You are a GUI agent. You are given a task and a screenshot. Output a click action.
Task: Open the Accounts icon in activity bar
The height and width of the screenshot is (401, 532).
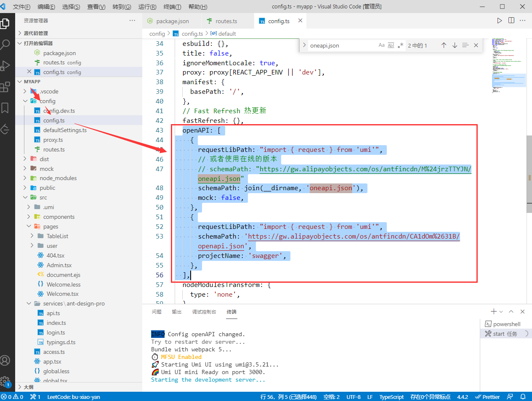(x=5, y=361)
